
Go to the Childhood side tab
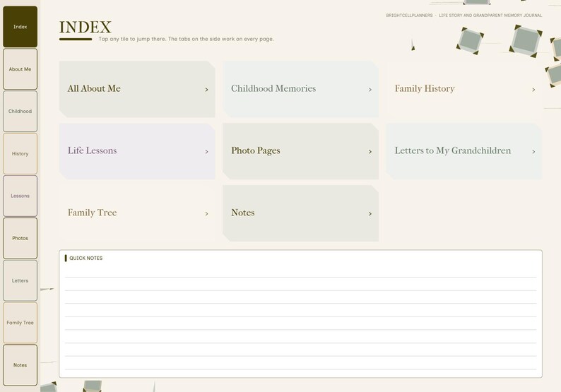(x=20, y=111)
